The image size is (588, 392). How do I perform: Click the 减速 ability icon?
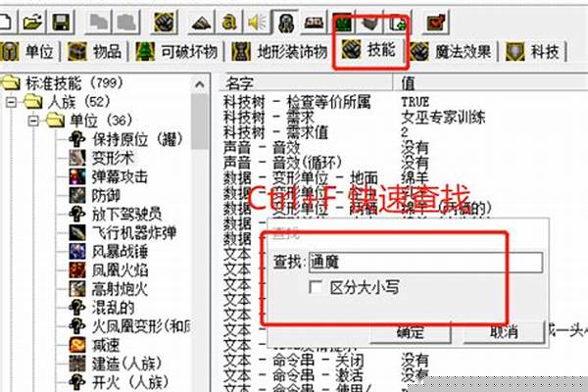click(77, 345)
